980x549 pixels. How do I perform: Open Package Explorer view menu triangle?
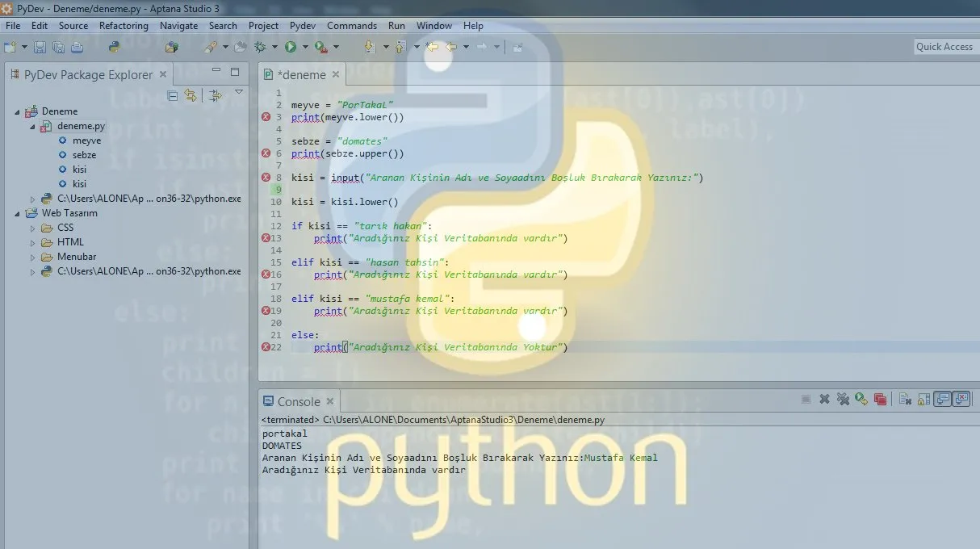[x=239, y=92]
